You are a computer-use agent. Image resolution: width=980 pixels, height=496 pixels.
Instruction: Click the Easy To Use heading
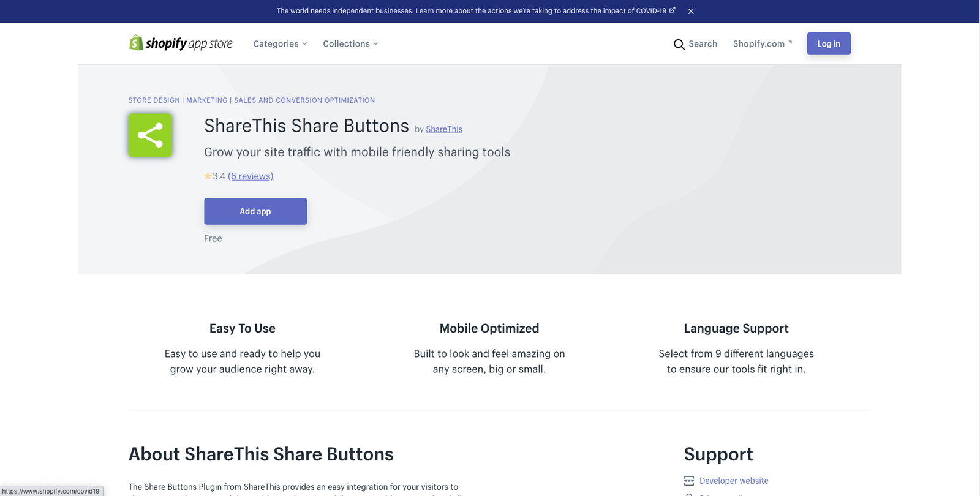click(243, 328)
